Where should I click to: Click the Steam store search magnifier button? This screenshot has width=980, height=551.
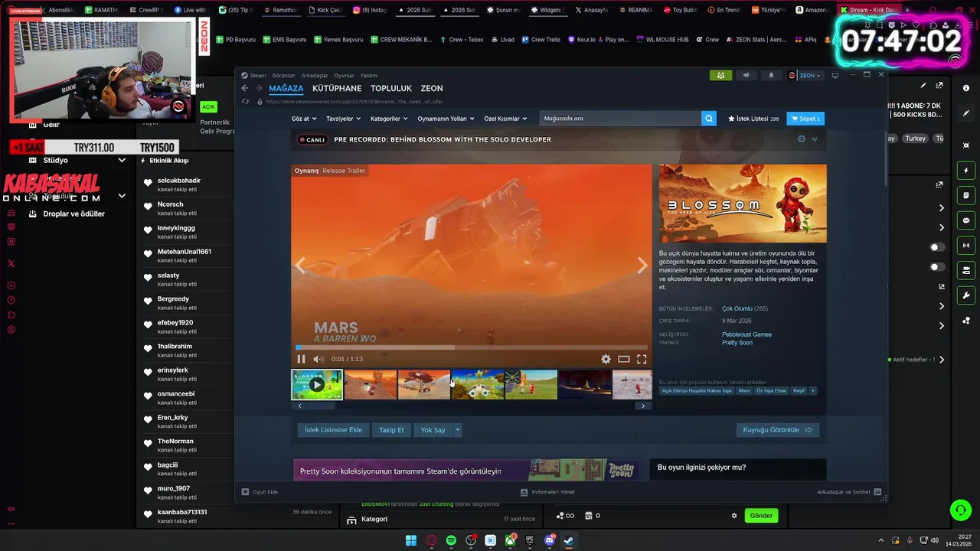[x=709, y=119]
